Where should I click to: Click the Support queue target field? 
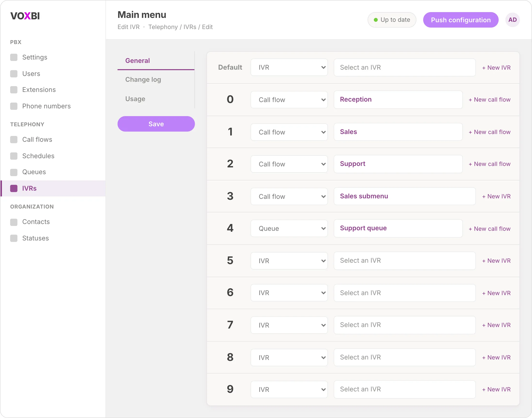(x=398, y=228)
